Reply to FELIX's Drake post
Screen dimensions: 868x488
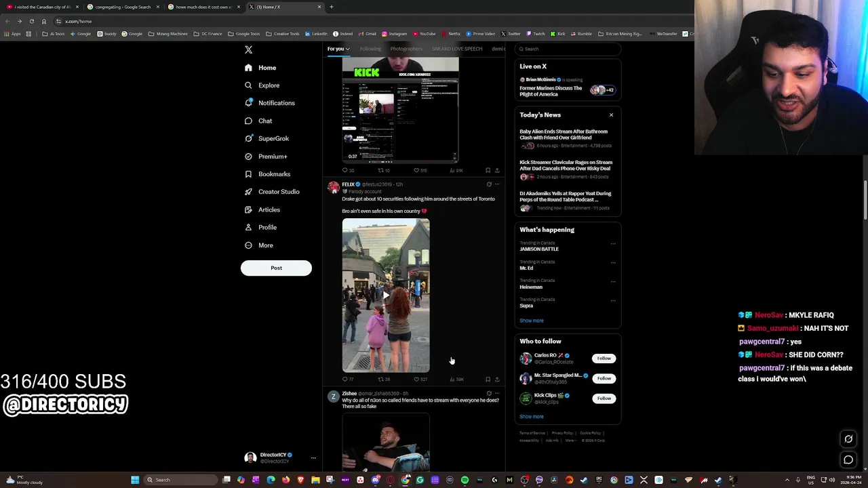pyautogui.click(x=348, y=380)
